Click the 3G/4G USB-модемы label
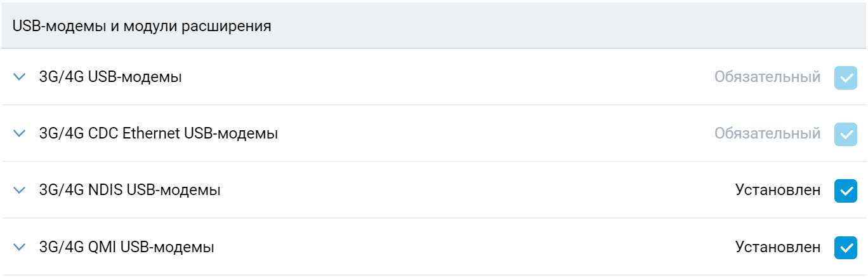This screenshot has width=868, height=277. coord(110,78)
